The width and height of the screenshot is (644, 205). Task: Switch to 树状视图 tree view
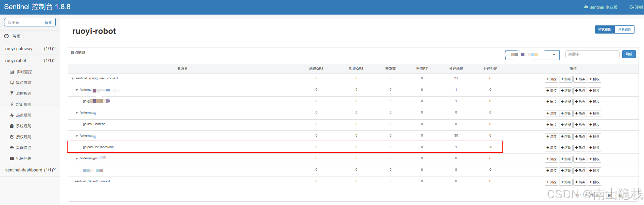[x=605, y=29]
